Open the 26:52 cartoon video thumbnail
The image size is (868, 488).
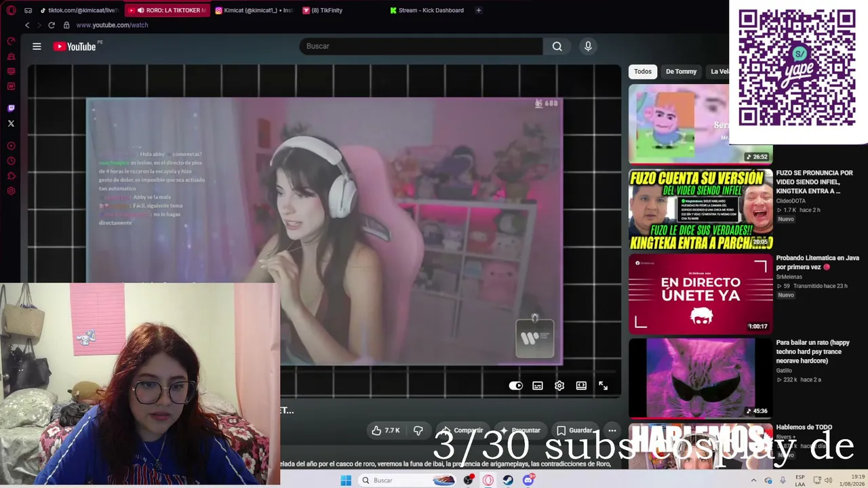(x=701, y=124)
